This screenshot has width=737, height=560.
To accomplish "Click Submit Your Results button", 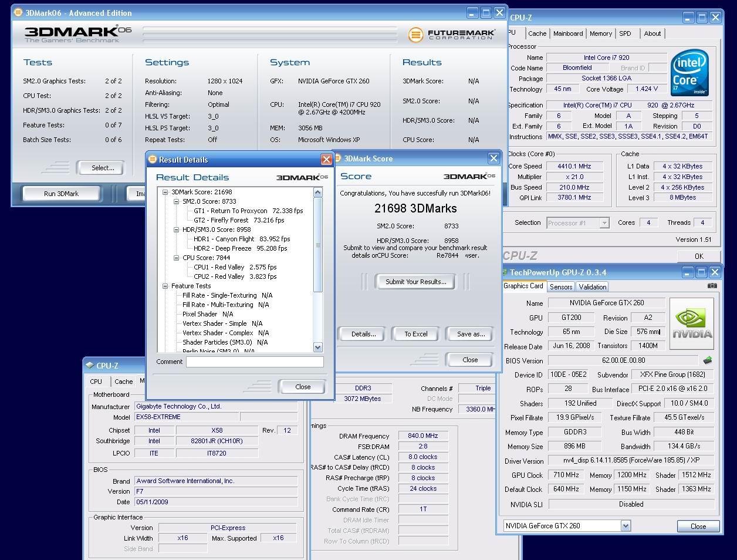I will 416,282.
